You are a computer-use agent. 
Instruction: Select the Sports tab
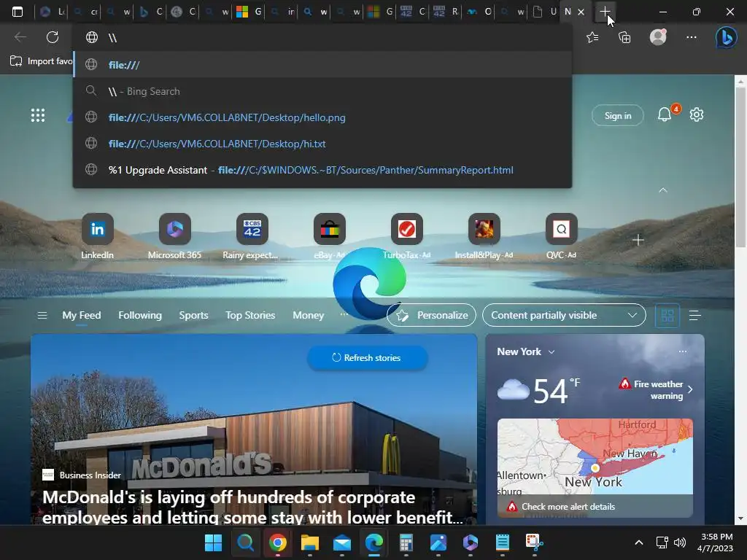[193, 315]
